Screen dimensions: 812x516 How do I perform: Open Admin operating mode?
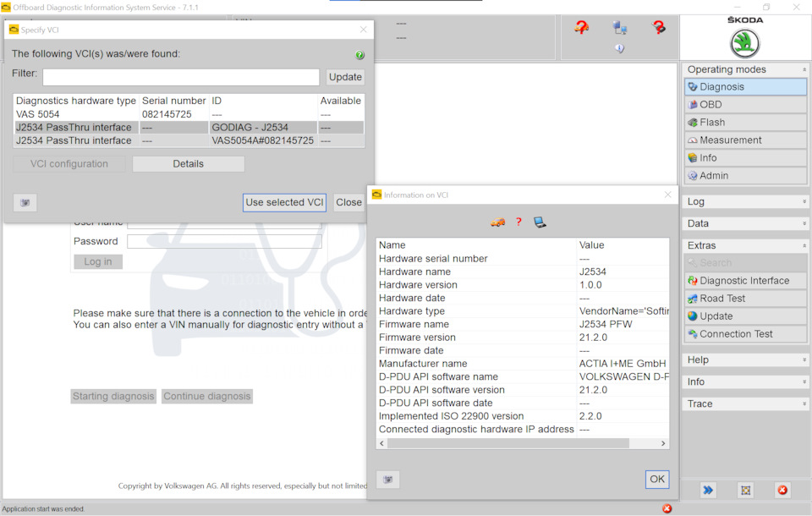[745, 176]
